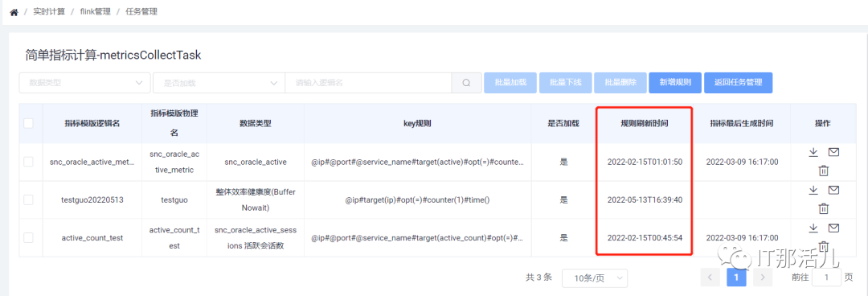Screen dimensions: 868x296
Task: Click the 数据类型 column header
Action: [256, 124]
